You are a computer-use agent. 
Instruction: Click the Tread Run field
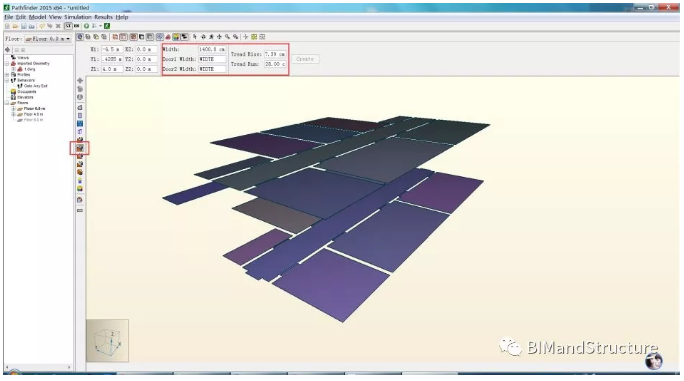(275, 64)
